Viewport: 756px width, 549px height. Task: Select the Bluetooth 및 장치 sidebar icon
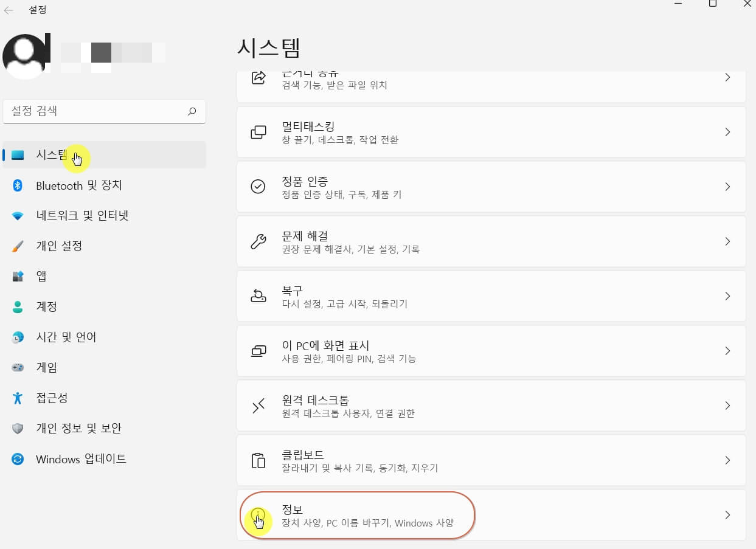16,185
